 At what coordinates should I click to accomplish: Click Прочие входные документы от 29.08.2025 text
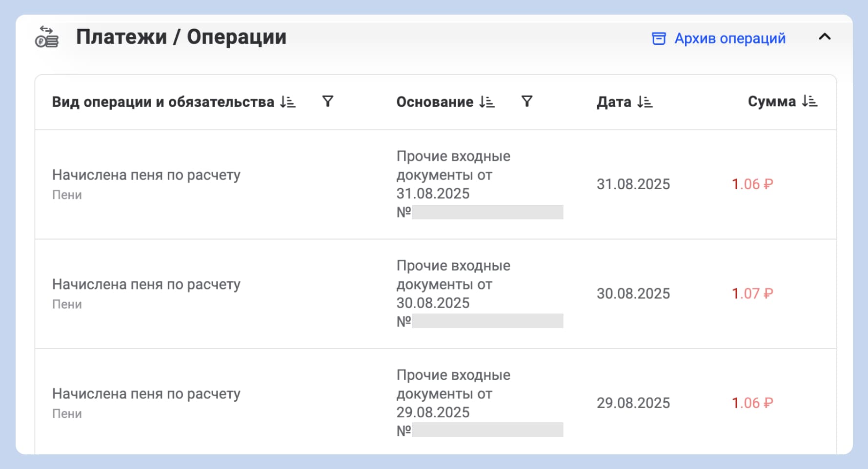click(x=453, y=393)
